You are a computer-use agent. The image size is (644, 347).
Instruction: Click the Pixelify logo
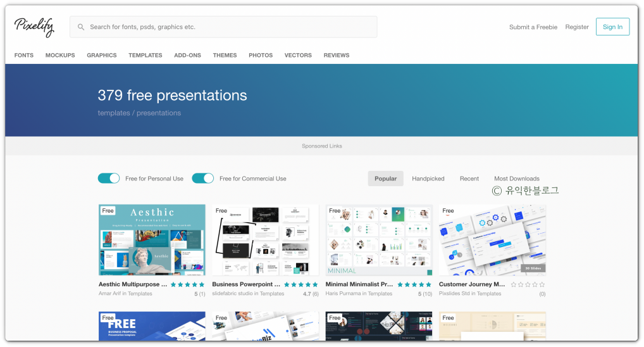[34, 27]
